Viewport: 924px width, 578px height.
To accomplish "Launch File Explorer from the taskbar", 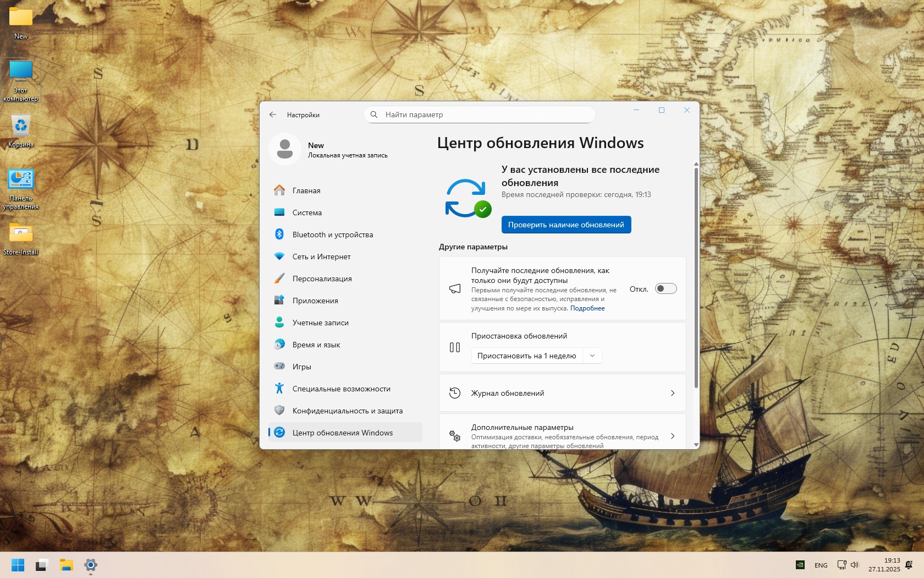I will [67, 565].
